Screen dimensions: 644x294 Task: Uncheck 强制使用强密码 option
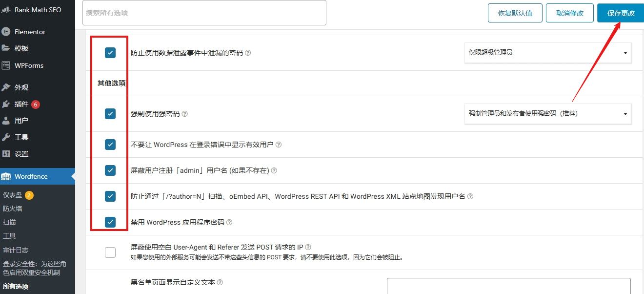tap(110, 113)
